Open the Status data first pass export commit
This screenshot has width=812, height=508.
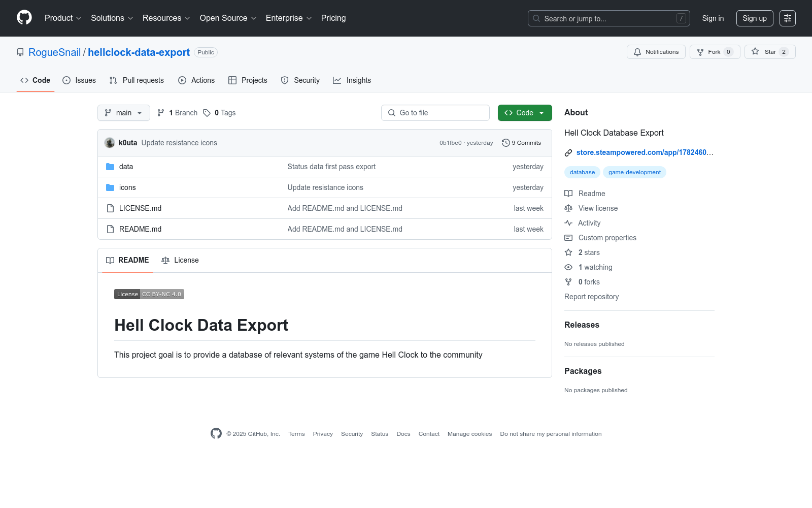[331, 167]
